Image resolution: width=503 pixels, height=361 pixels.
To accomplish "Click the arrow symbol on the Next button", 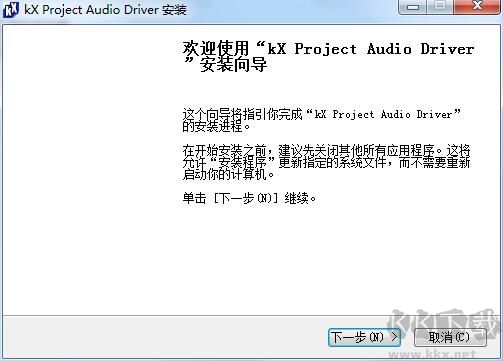I will tap(394, 337).
